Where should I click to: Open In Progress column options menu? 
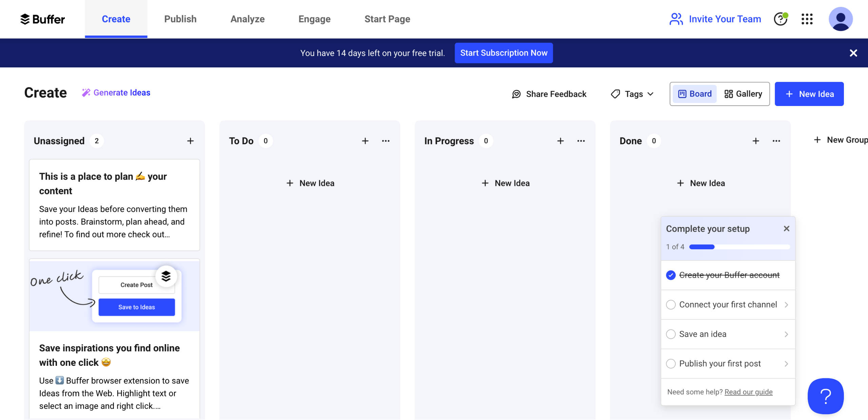coord(581,141)
